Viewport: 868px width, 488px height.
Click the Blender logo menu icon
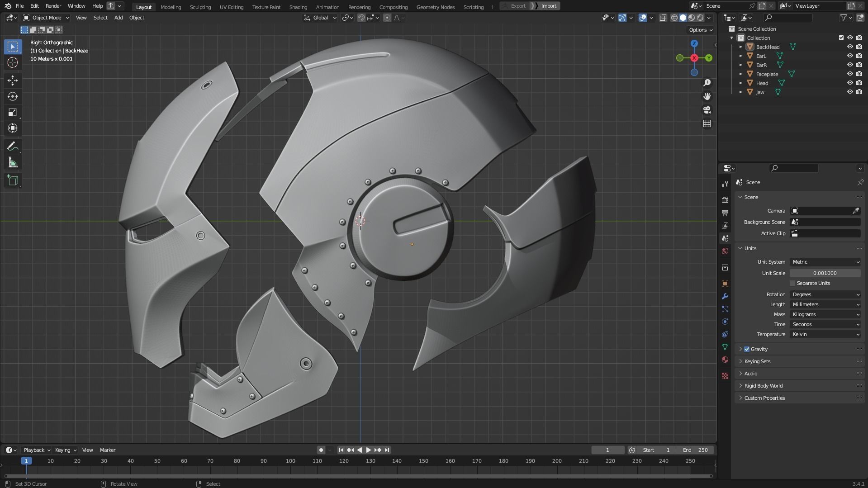click(8, 6)
